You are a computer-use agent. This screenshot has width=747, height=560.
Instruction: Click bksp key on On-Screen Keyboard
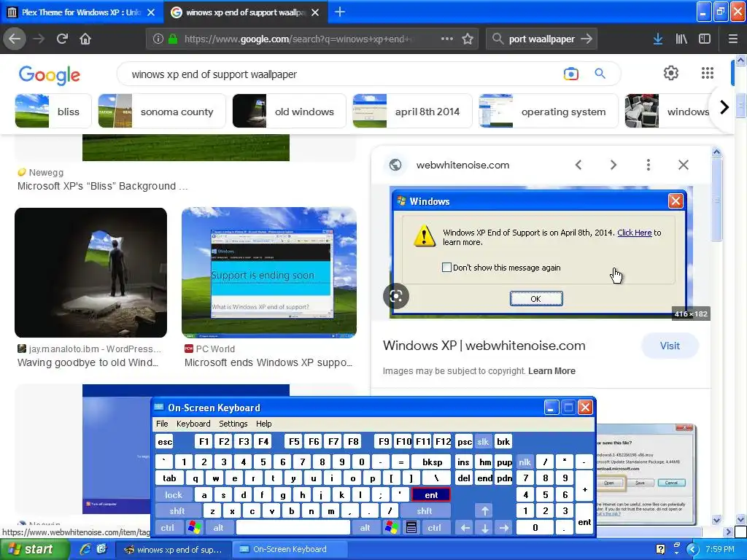[x=432, y=462]
